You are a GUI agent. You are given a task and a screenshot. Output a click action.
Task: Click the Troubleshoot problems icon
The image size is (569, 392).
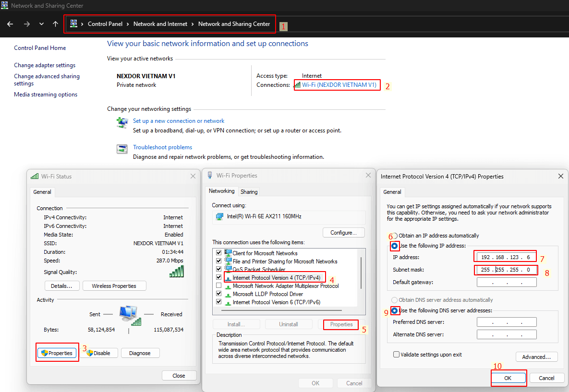122,149
